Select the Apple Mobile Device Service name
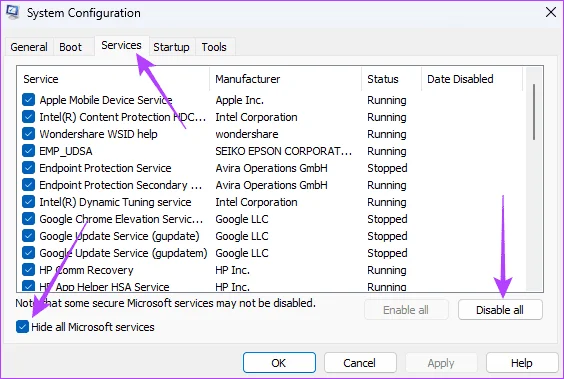 [x=106, y=100]
